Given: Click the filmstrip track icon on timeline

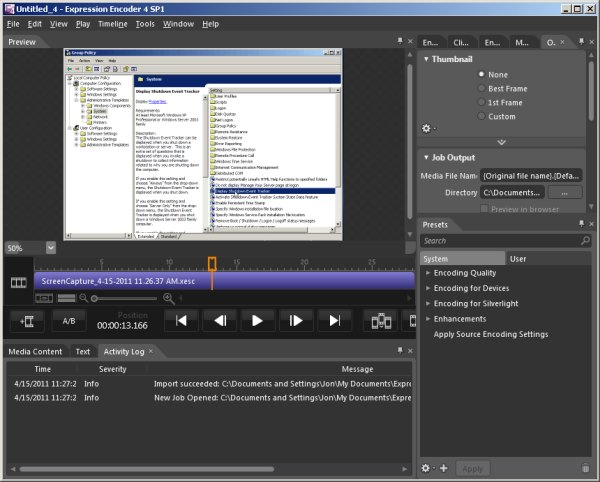Looking at the screenshot, I should [18, 282].
